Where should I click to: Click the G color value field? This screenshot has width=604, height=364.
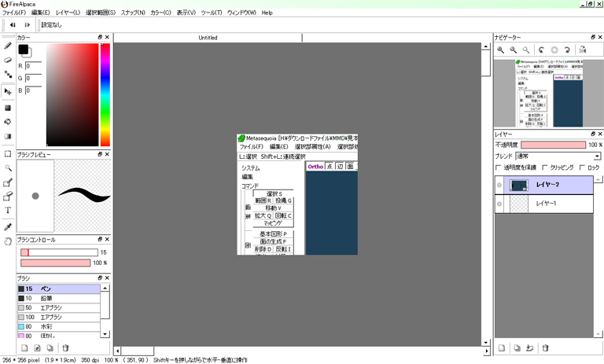[x=34, y=78]
